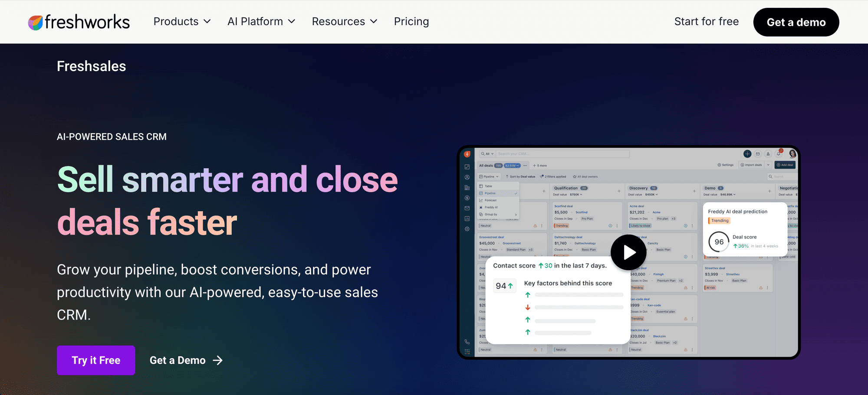Expand the Products menu
The width and height of the screenshot is (868, 395).
[182, 21]
